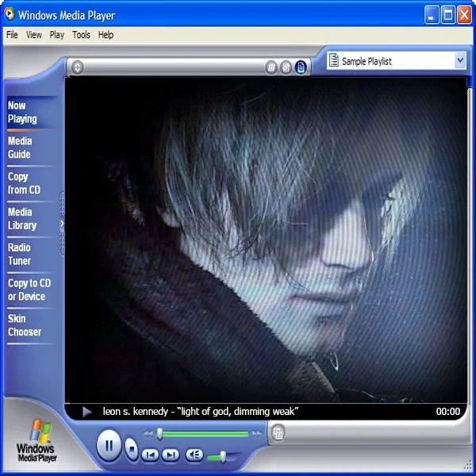The height and width of the screenshot is (476, 476).
Task: Click the Windows Media Player logo
Action: click(37, 440)
